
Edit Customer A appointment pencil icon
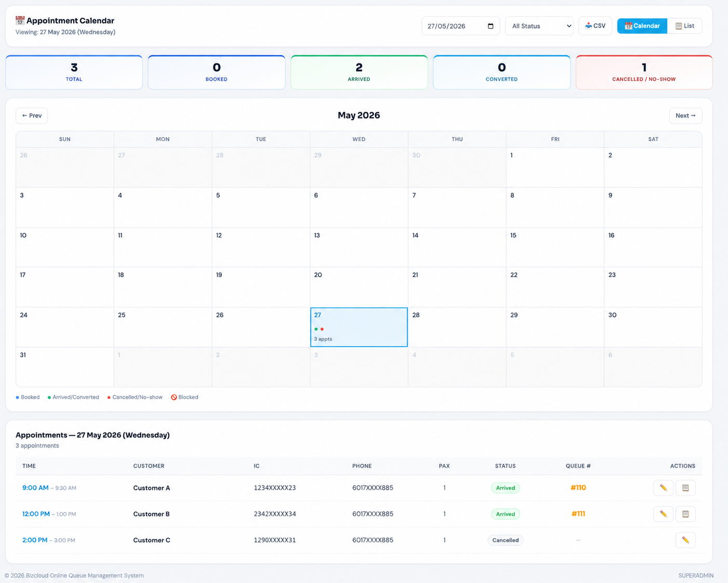coord(663,487)
